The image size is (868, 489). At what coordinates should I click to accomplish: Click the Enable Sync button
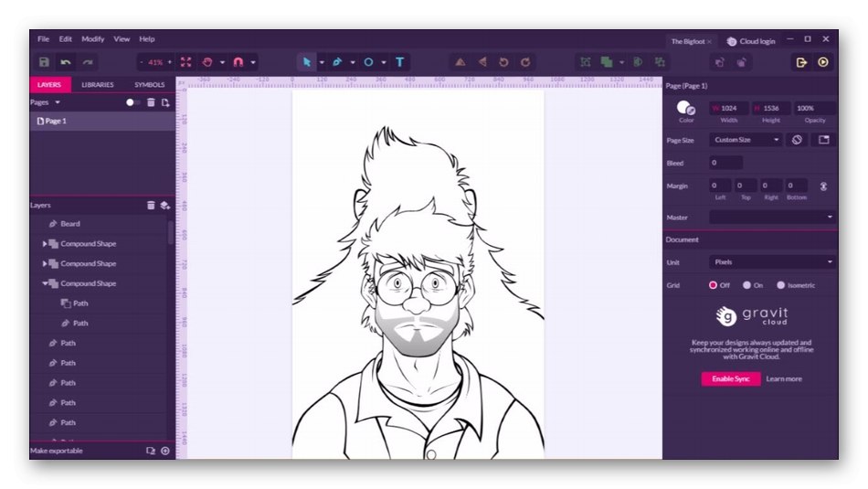(731, 378)
